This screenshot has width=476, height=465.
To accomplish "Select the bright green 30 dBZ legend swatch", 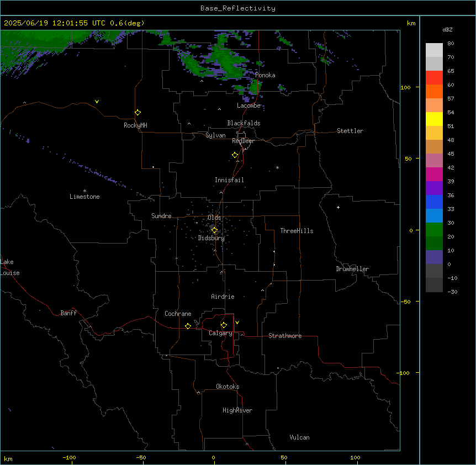I will click(434, 230).
